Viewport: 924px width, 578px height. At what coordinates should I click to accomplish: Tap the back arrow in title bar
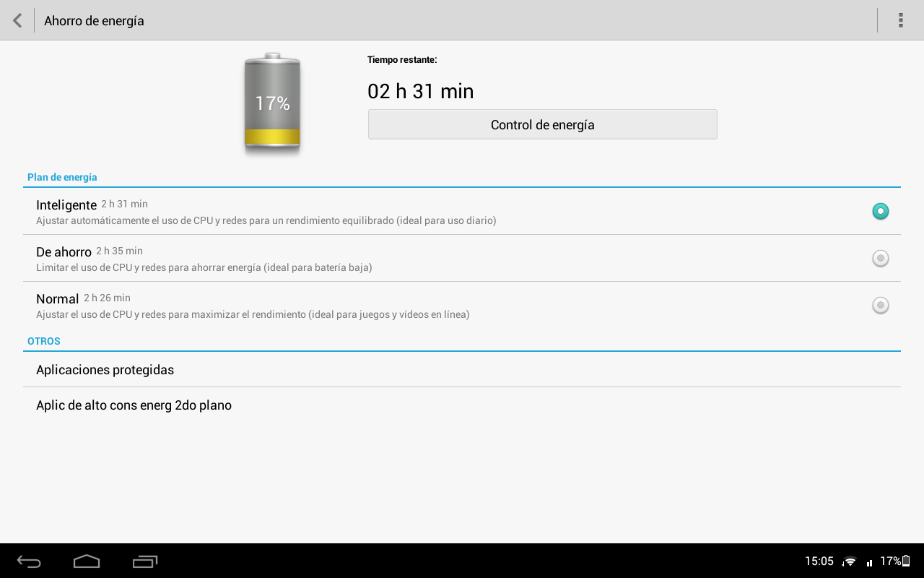coord(17,20)
